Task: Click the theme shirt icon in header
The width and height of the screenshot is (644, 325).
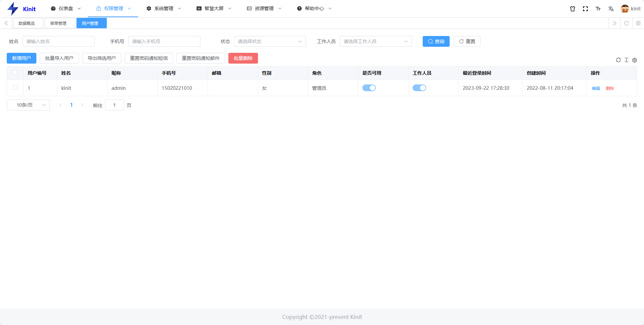Action: (573, 9)
